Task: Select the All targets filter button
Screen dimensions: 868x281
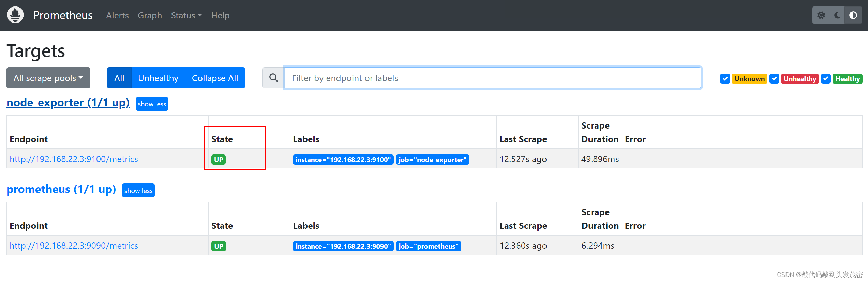Action: (119, 78)
